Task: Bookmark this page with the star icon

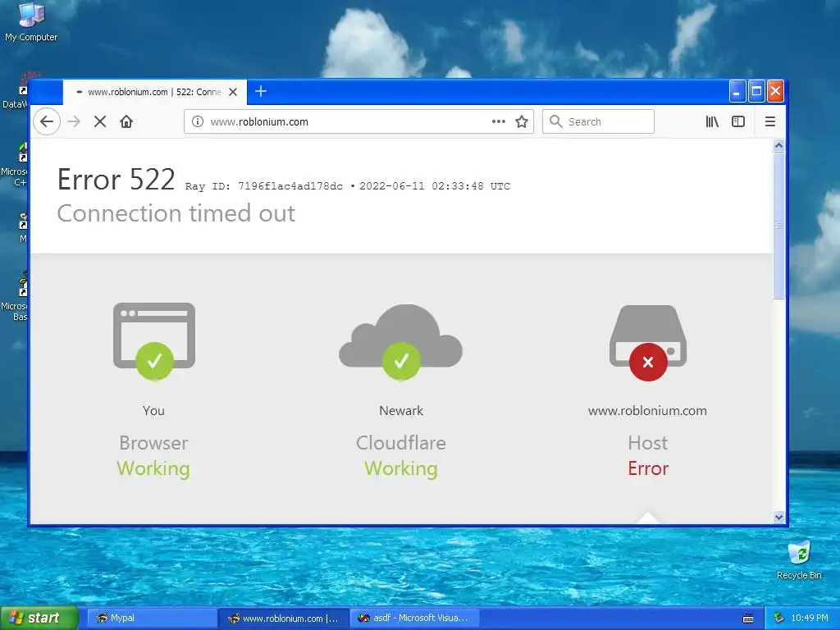Action: tap(521, 121)
